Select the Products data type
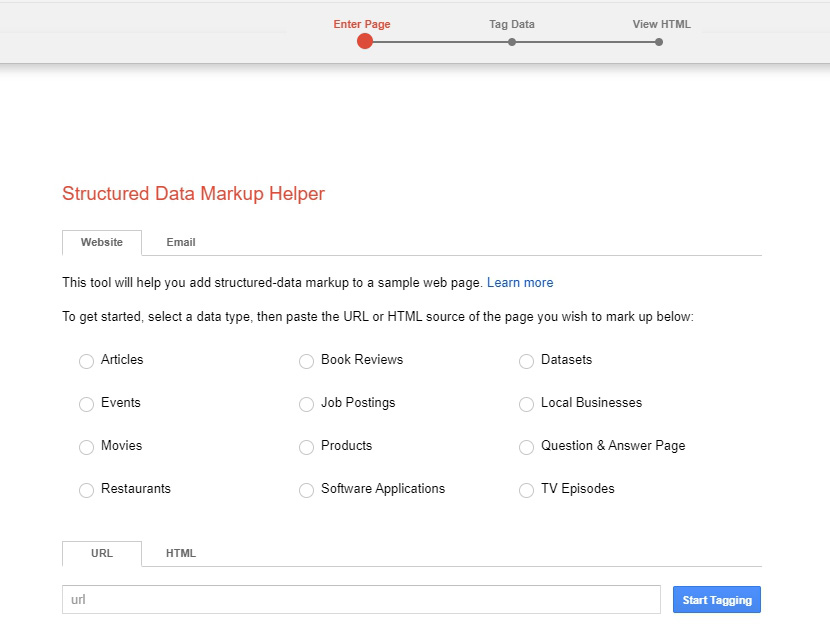 click(306, 447)
